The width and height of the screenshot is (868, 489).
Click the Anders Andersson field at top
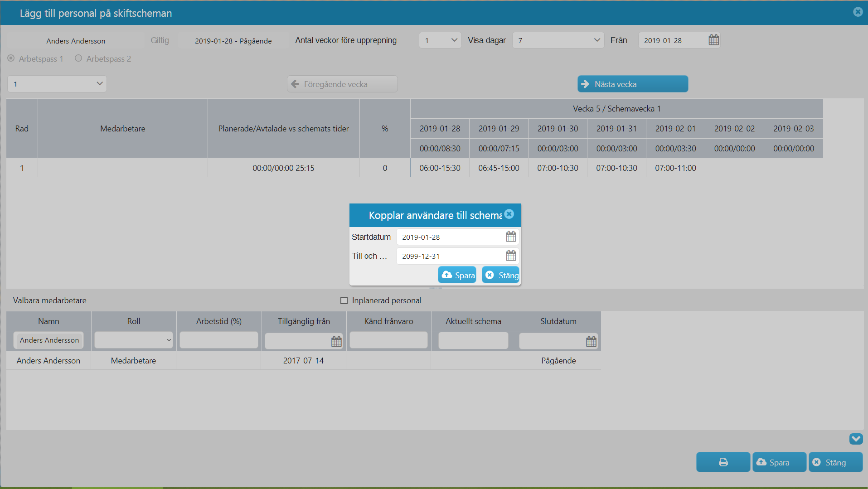[x=76, y=41]
